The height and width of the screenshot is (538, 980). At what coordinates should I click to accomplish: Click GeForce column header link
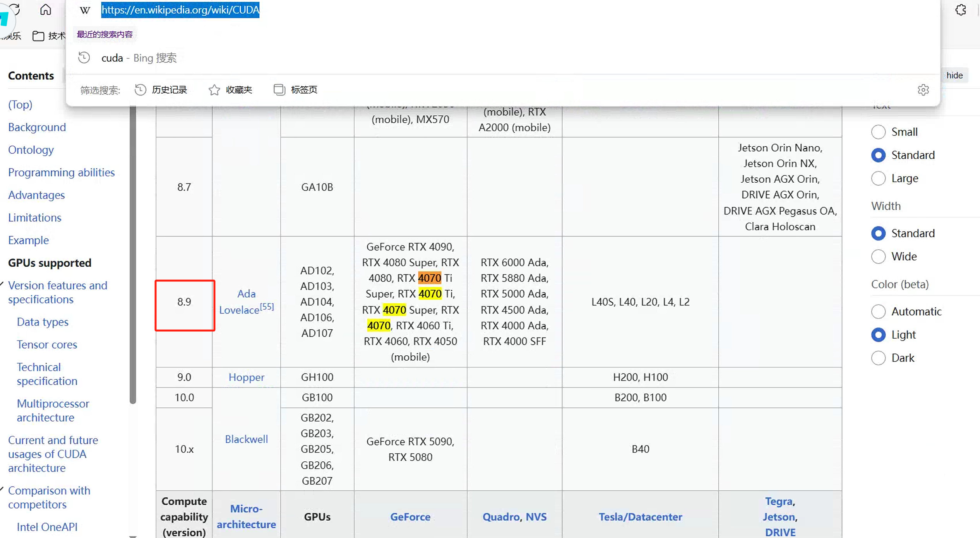[410, 517]
